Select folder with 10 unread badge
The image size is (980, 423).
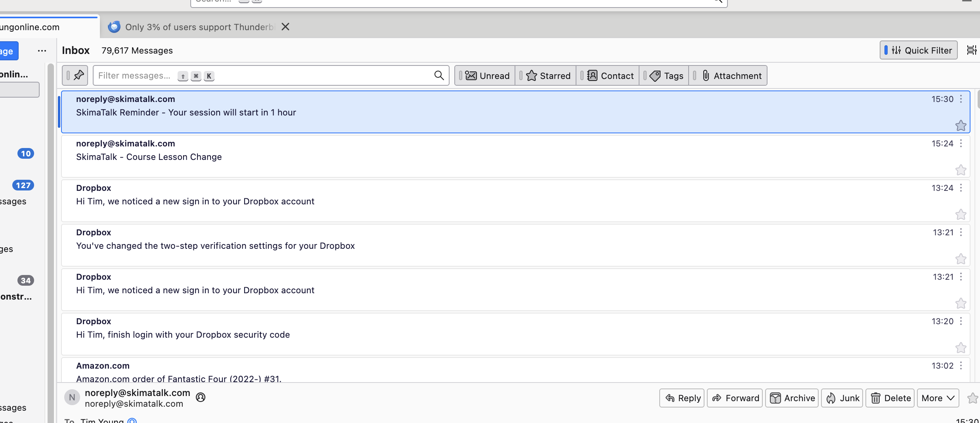click(26, 154)
